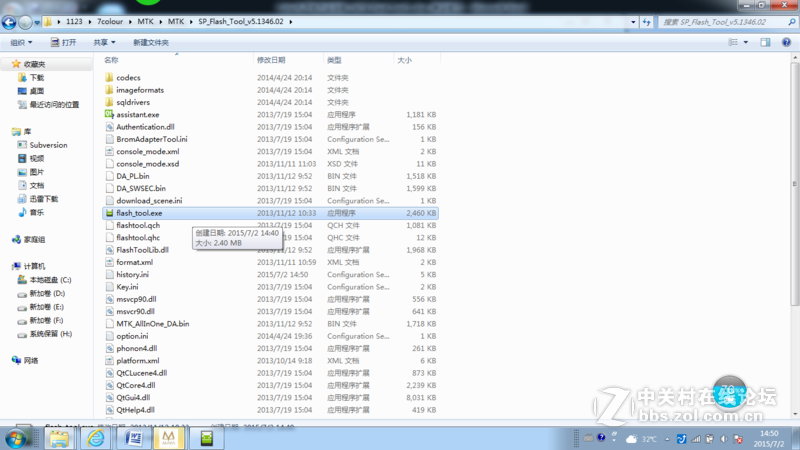Click the refresh button beside address bar

(646, 22)
